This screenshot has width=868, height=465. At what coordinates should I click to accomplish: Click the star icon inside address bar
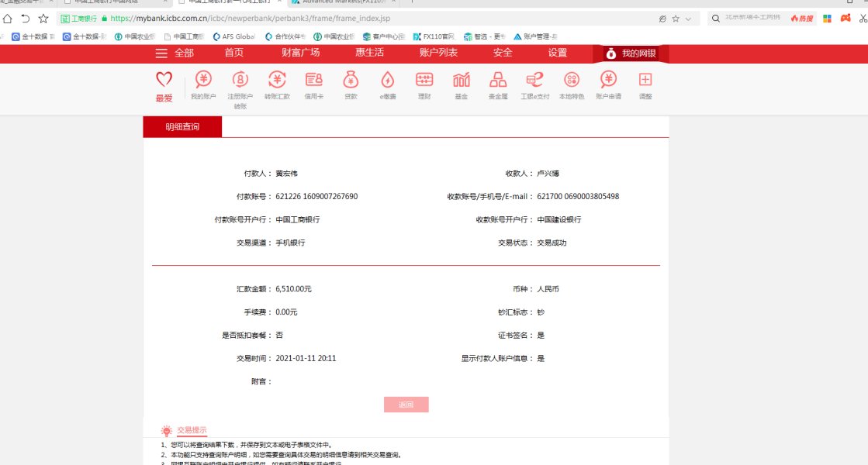coord(676,19)
